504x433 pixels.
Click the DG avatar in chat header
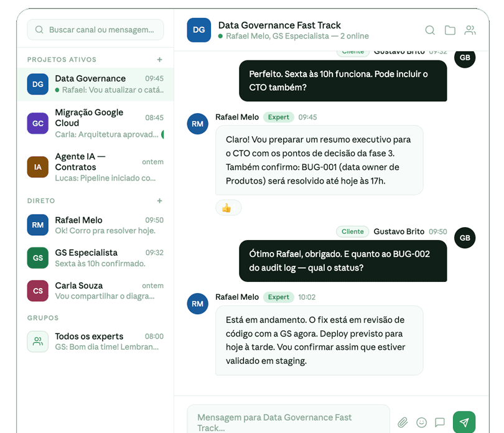(199, 30)
